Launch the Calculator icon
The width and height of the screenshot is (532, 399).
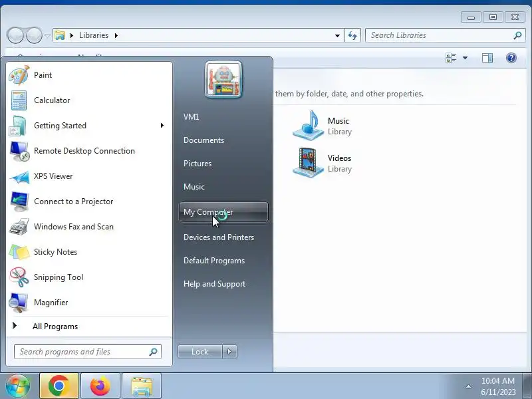(19, 100)
